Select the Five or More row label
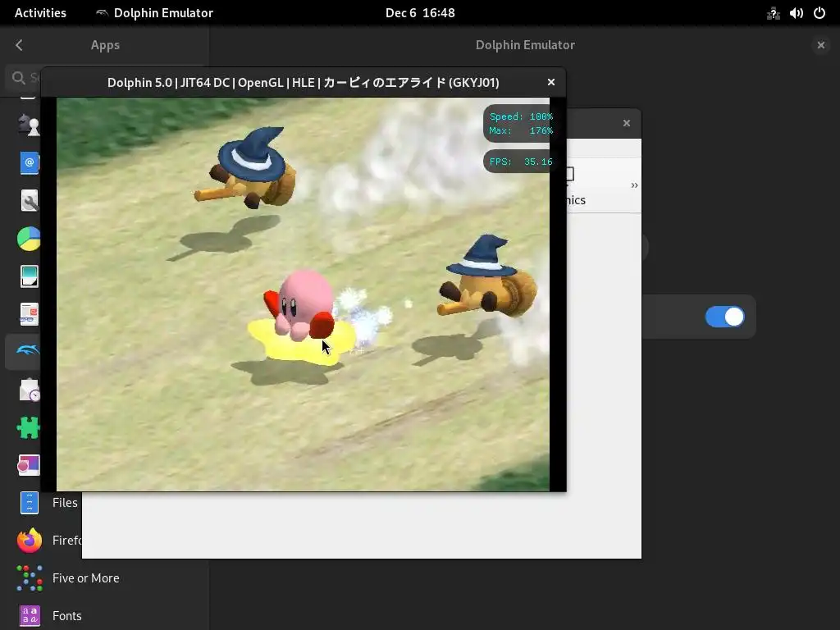Viewport: 840px width, 630px height. (x=85, y=578)
